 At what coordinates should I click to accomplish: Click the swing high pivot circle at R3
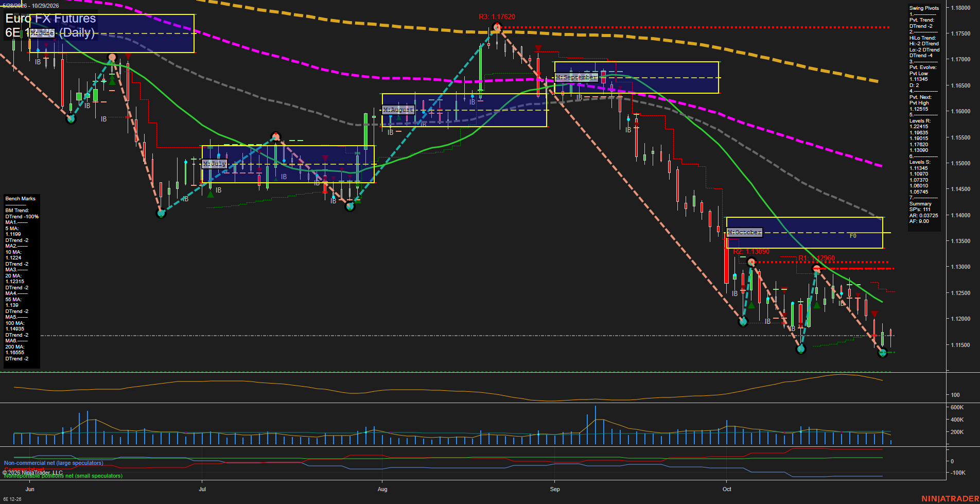[x=497, y=27]
